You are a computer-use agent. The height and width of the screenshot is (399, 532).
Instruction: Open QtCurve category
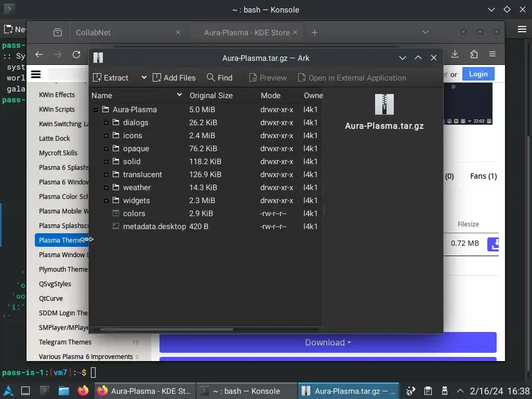[x=51, y=299]
